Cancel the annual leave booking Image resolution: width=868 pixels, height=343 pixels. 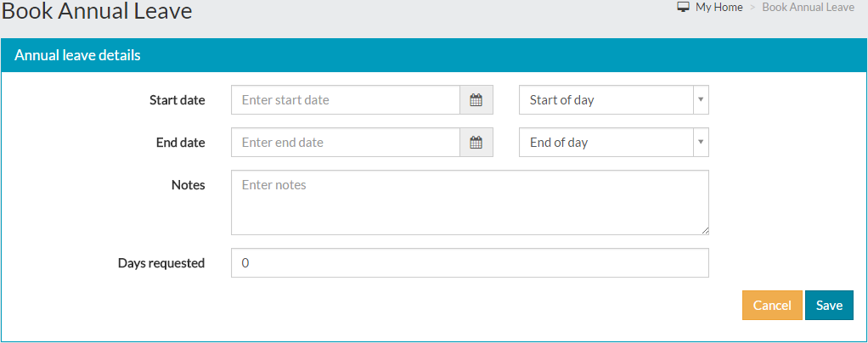click(772, 306)
